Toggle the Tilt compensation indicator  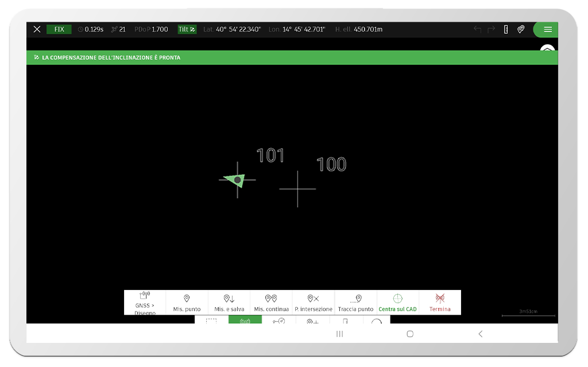pyautogui.click(x=187, y=29)
